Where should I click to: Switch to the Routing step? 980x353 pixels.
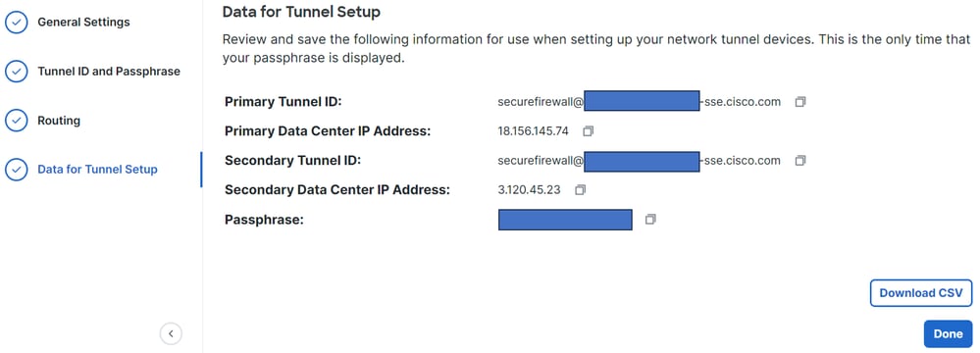coord(59,121)
